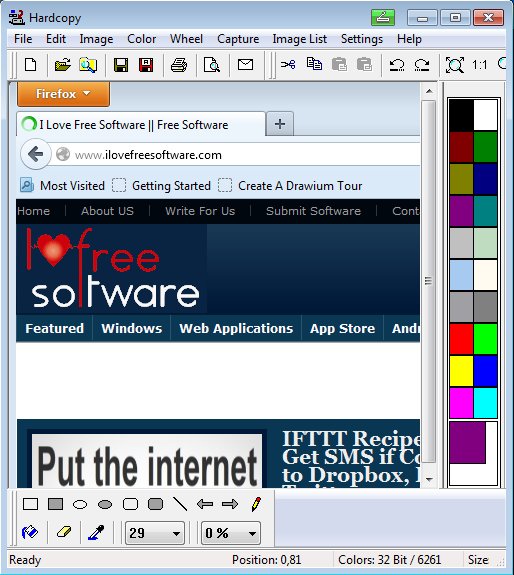Open the File menu

23,39
